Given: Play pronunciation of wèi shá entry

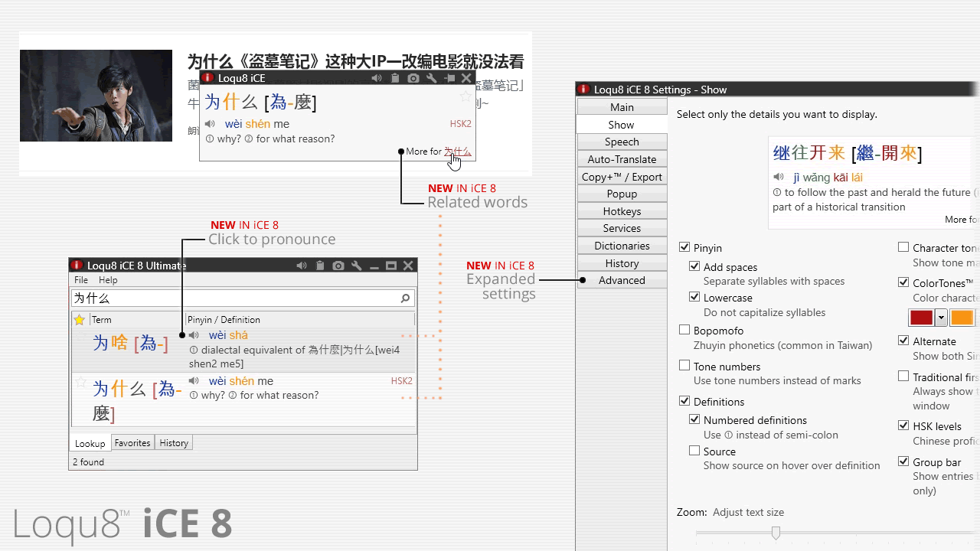Looking at the screenshot, I should coord(194,335).
